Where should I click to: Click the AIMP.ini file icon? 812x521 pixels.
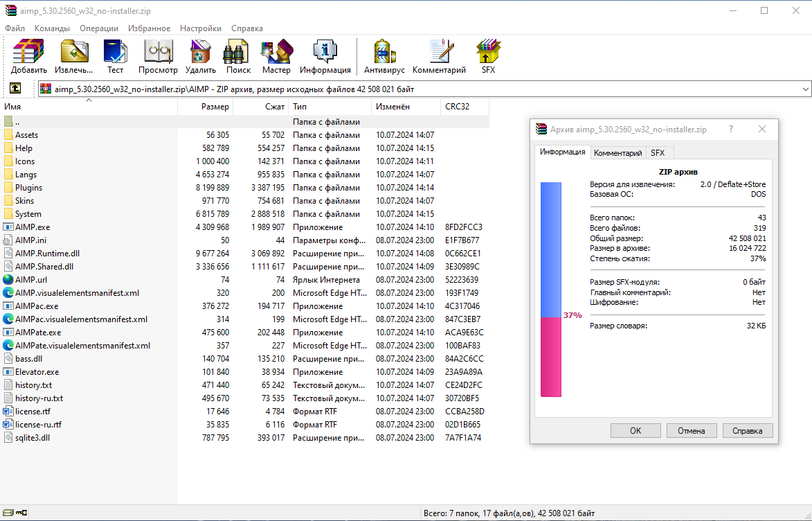coord(8,240)
